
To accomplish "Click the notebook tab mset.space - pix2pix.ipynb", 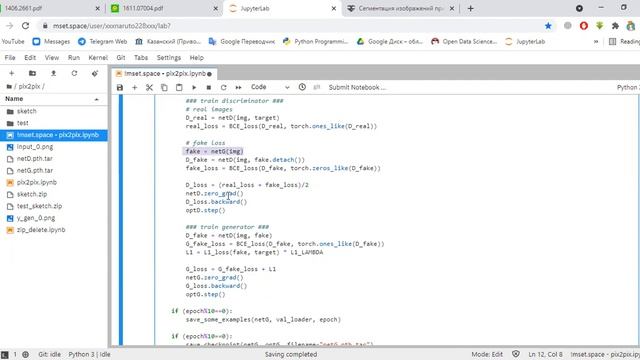I will pyautogui.click(x=164, y=73).
